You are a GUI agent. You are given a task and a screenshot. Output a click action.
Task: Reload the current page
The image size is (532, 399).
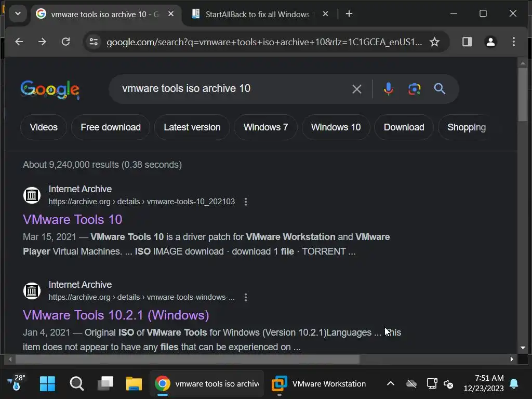pos(66,42)
